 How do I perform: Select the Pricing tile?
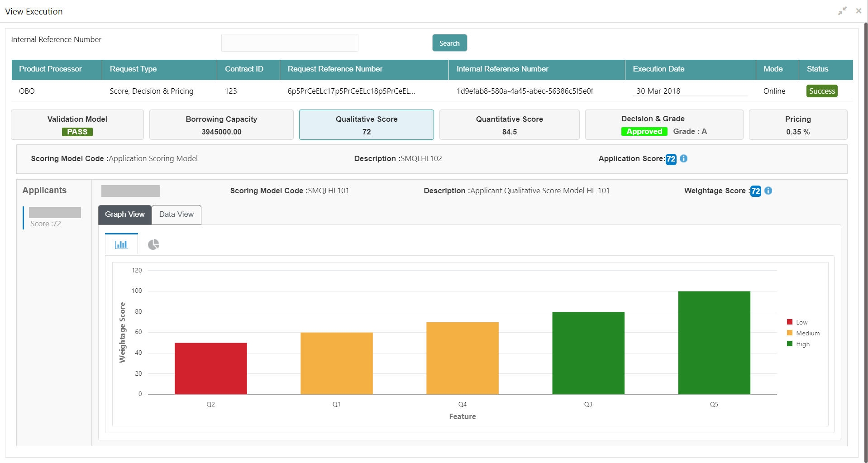click(x=798, y=125)
